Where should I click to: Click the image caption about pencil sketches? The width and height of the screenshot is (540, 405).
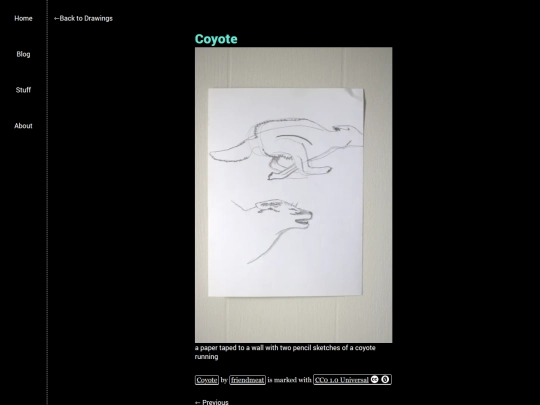(x=285, y=352)
